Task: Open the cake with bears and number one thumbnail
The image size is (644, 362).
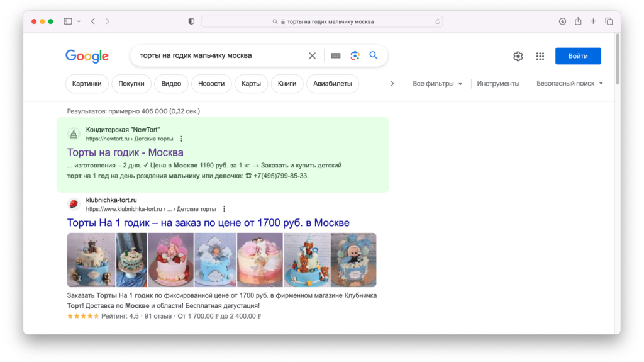Action: [306, 260]
